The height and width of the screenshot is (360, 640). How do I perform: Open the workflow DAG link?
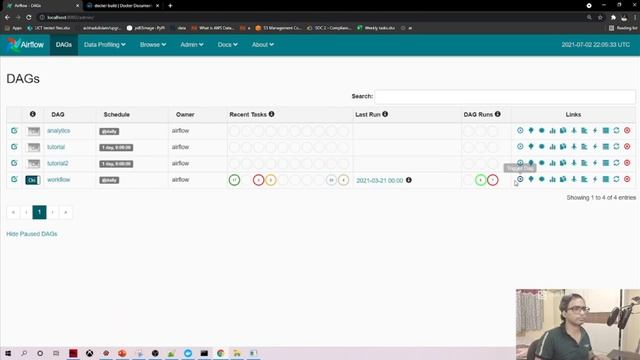tap(58, 180)
